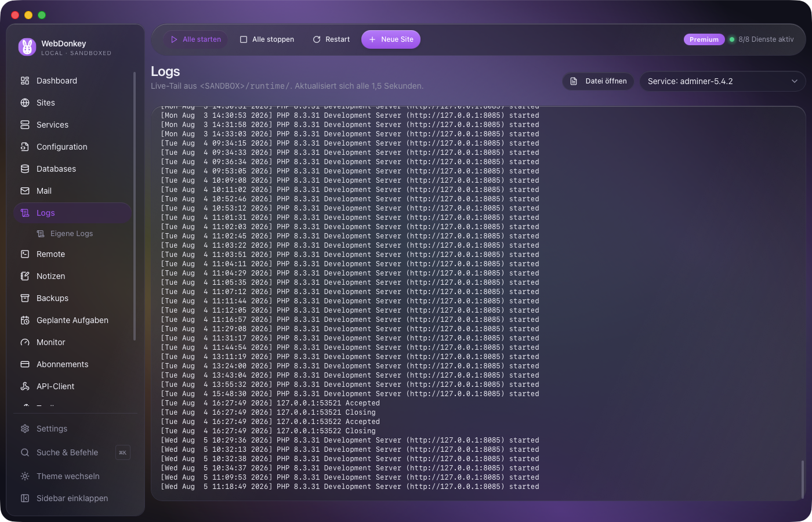The width and height of the screenshot is (812, 522).
Task: Click the Dashboard grid icon
Action: pyautogui.click(x=25, y=81)
